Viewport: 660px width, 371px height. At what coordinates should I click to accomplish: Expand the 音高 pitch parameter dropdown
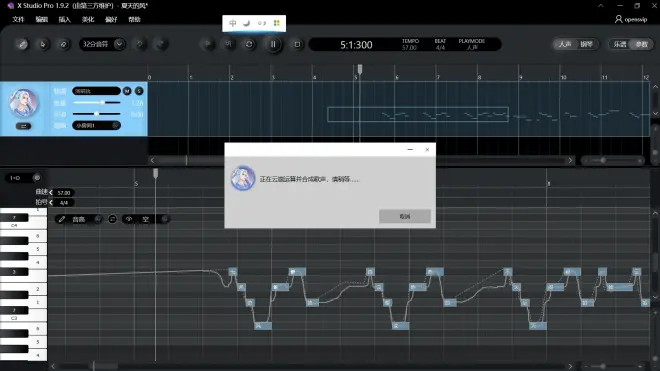coord(98,219)
